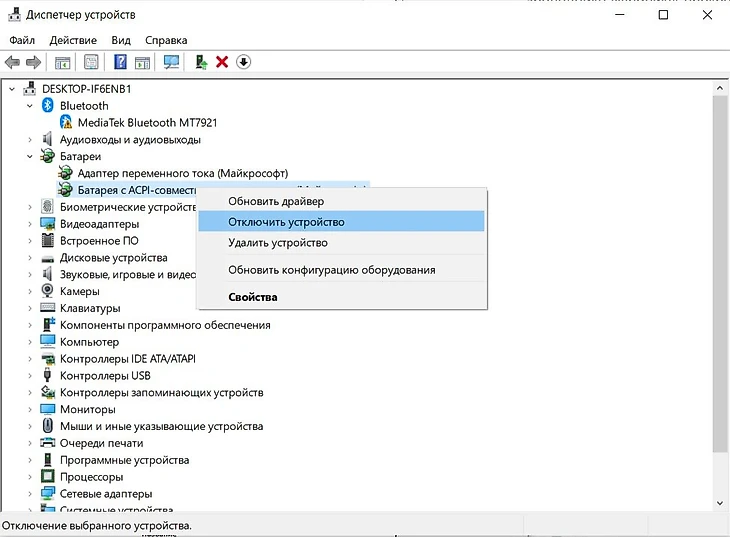Viewport: 730px width, 537px height.
Task: Click the red X uninstall device icon
Action: (x=222, y=62)
